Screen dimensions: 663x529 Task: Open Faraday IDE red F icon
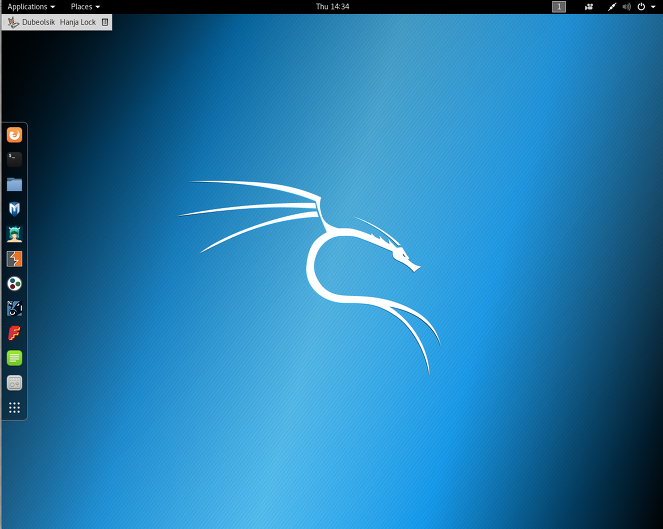coord(14,333)
